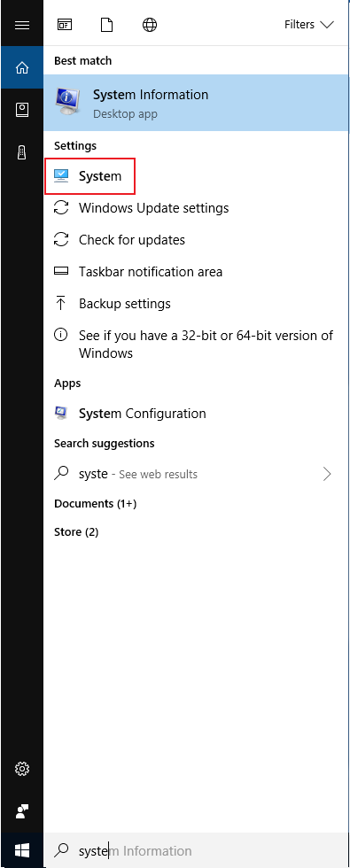Viewport: 350px width, 868px height.
Task: Click the Feedback person icon in sidebar
Action: [x=21, y=811]
